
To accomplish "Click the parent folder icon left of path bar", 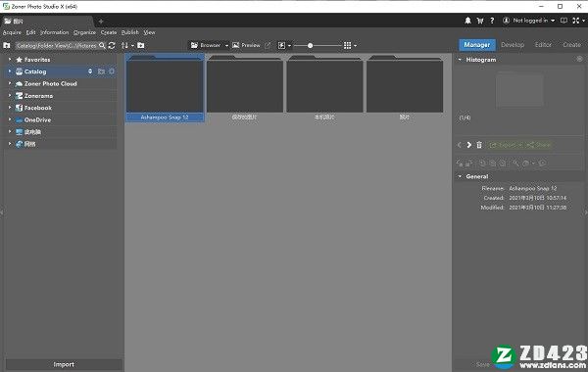I will [x=7, y=45].
